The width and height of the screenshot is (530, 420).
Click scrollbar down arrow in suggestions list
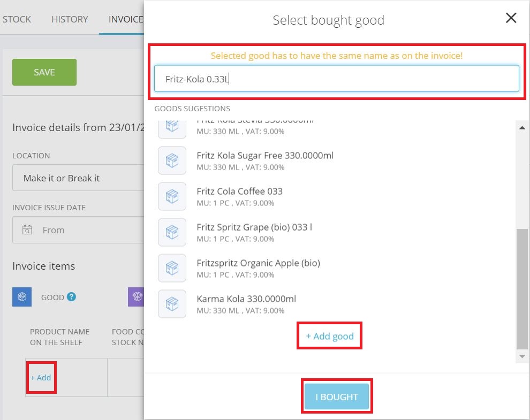point(522,356)
